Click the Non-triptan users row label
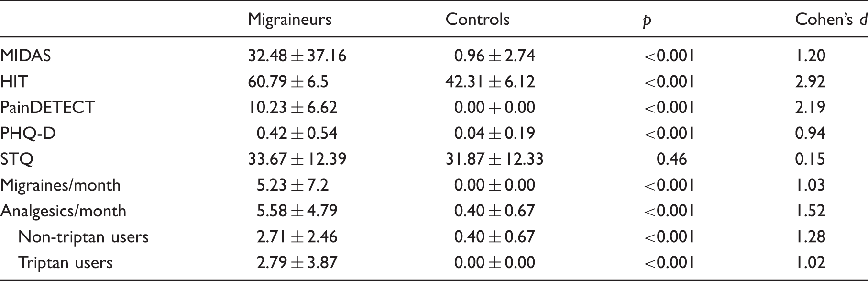868x281 pixels. pos(83,237)
